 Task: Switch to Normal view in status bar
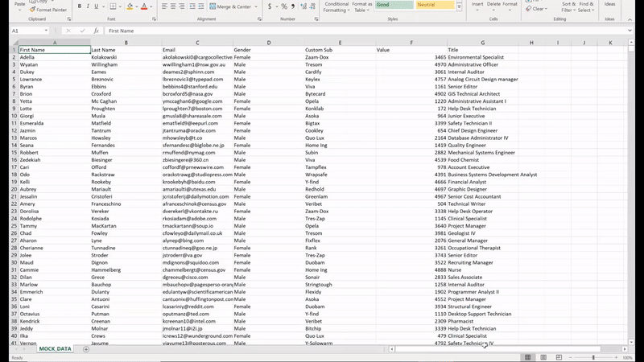pos(528,357)
